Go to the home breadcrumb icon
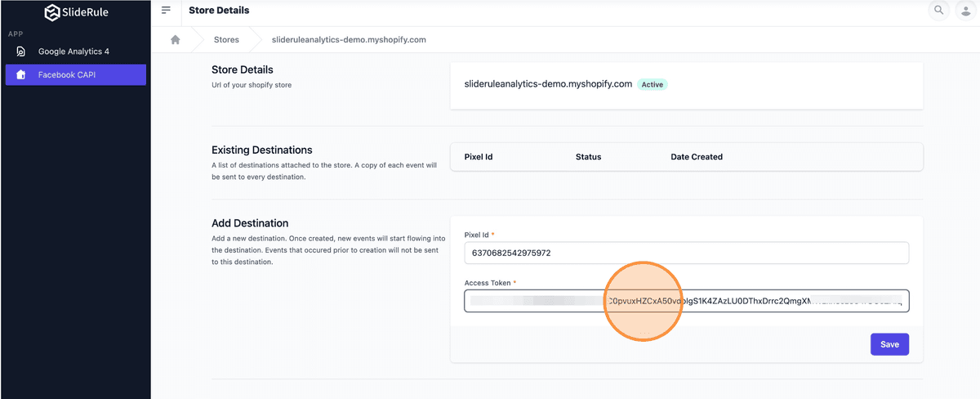This screenshot has width=980, height=399. [x=175, y=39]
